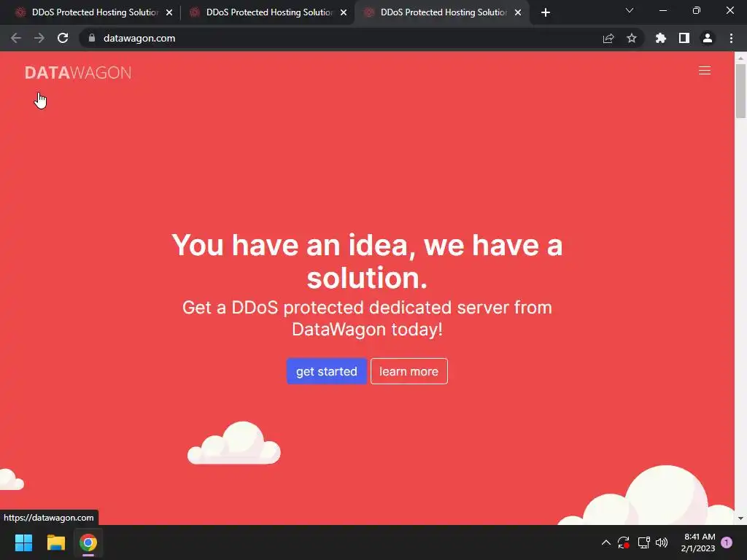Screen dimensions: 747x560
Task: Restore down the Chrome window
Action: coord(697,10)
